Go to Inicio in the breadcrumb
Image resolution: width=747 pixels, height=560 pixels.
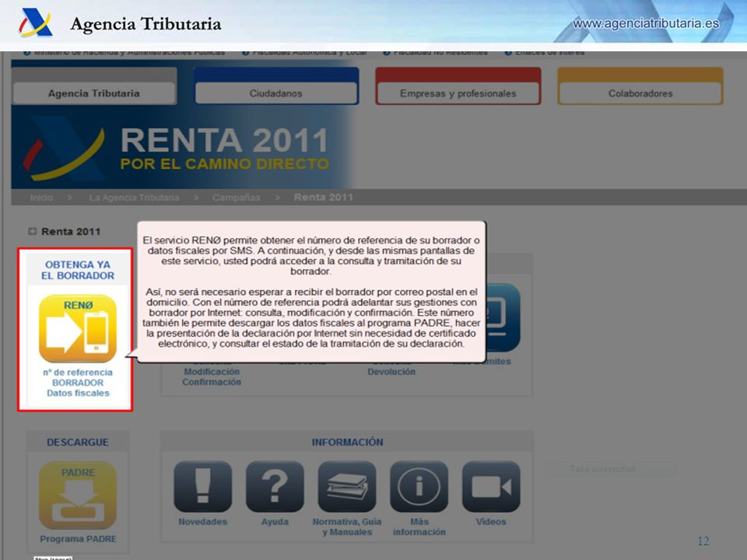(x=41, y=198)
